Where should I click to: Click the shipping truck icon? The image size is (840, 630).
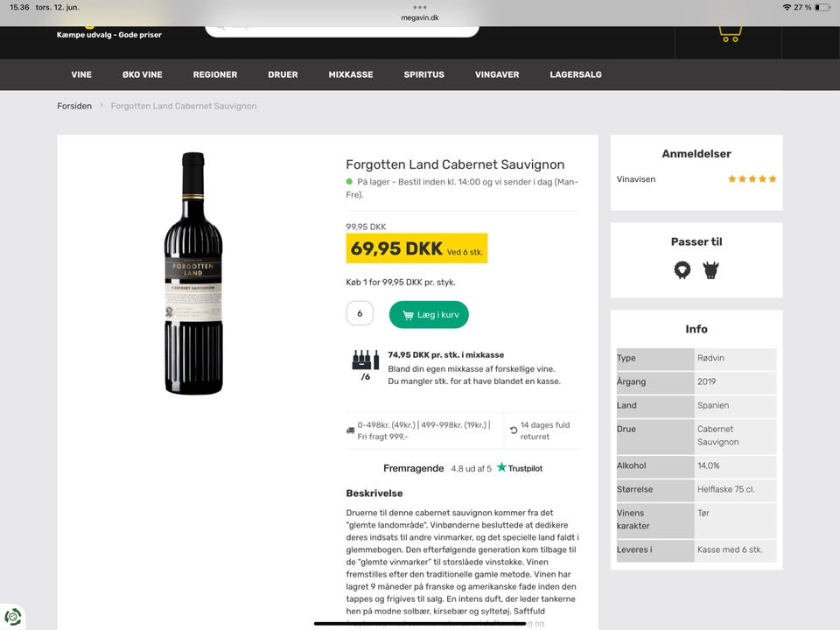pos(351,430)
